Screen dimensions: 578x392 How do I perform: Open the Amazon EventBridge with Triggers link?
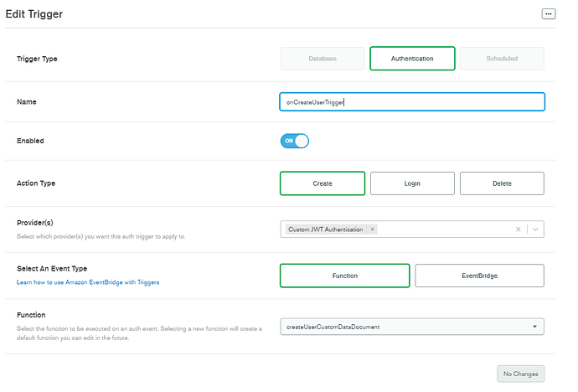point(88,282)
